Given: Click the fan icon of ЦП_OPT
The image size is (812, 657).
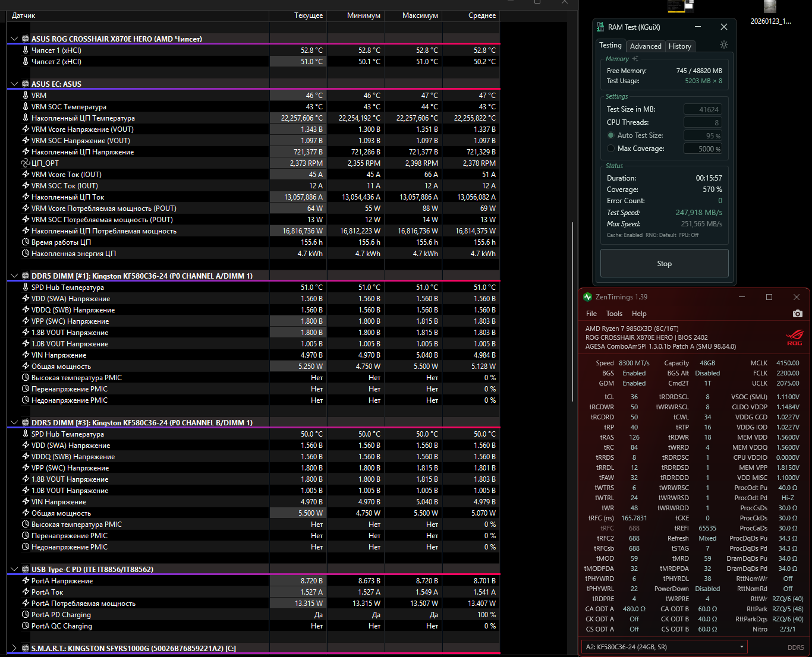Looking at the screenshot, I should [26, 163].
